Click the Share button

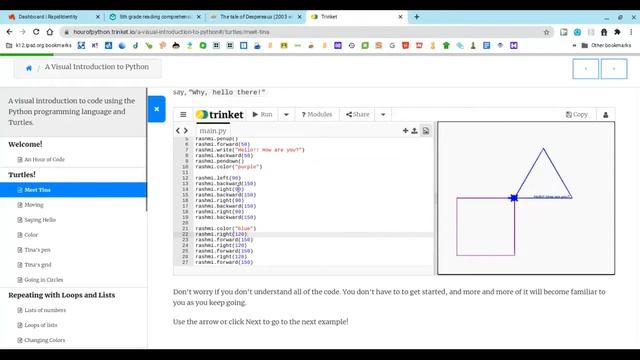(x=358, y=115)
